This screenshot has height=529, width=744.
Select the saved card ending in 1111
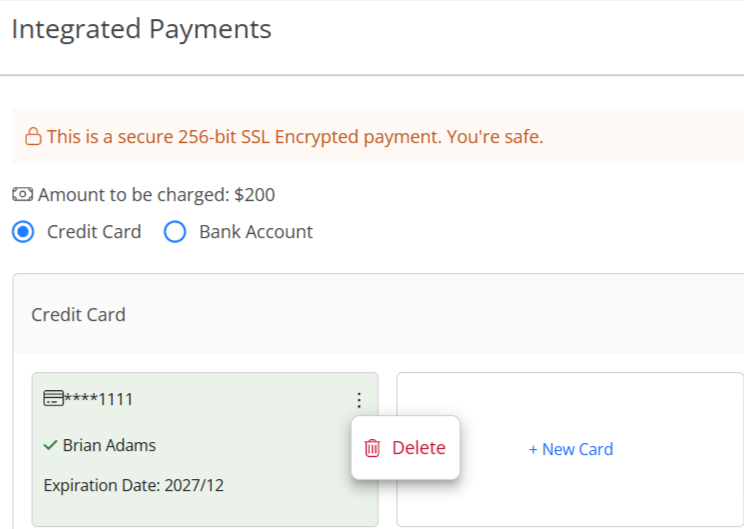(205, 449)
